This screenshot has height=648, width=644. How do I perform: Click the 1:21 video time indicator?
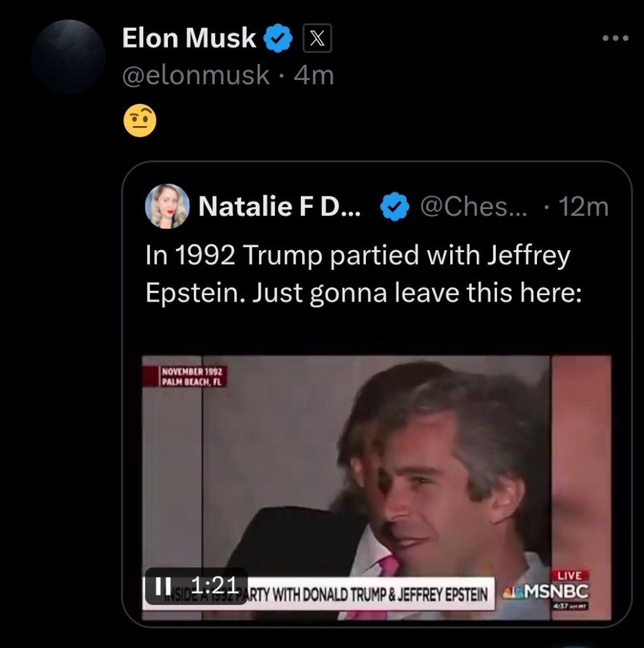pyautogui.click(x=213, y=585)
